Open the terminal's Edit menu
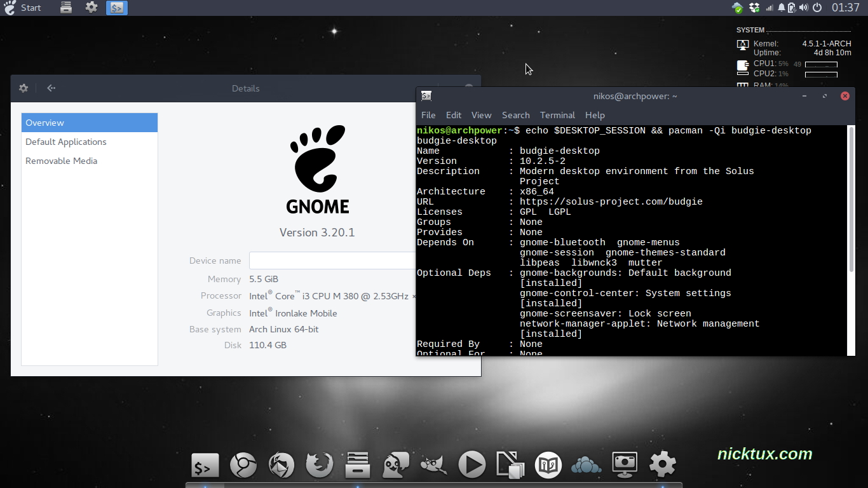 coord(453,115)
